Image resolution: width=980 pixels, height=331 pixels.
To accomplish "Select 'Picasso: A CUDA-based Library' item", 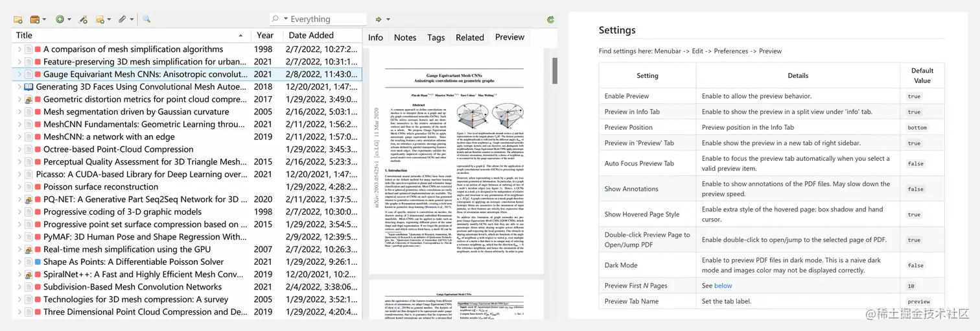I will click(x=141, y=175).
